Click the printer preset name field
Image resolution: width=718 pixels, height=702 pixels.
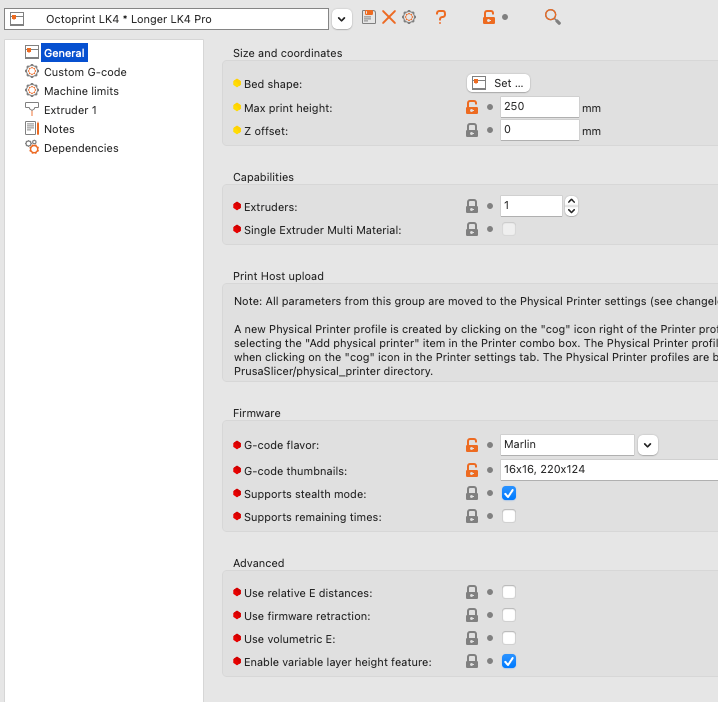coord(167,19)
